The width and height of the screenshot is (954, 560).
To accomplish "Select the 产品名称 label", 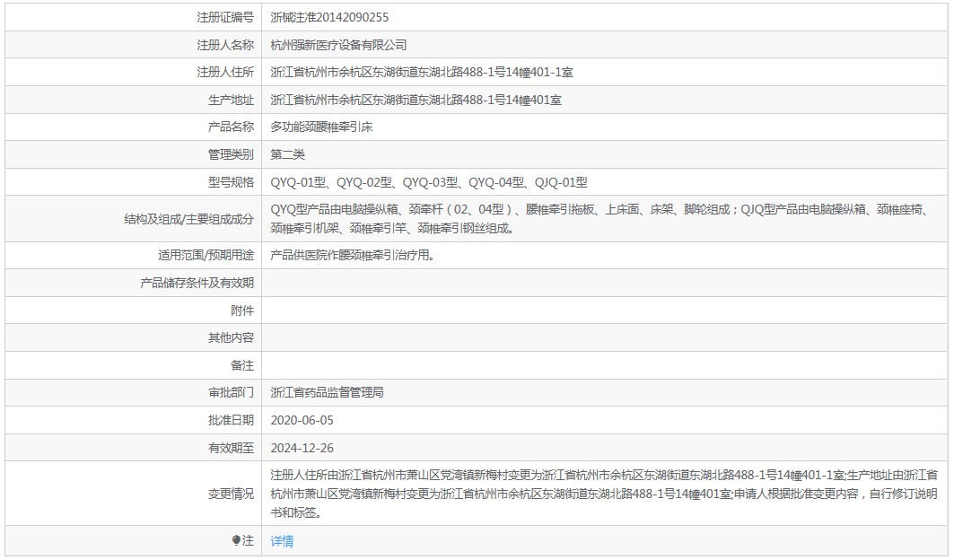I will click(231, 127).
